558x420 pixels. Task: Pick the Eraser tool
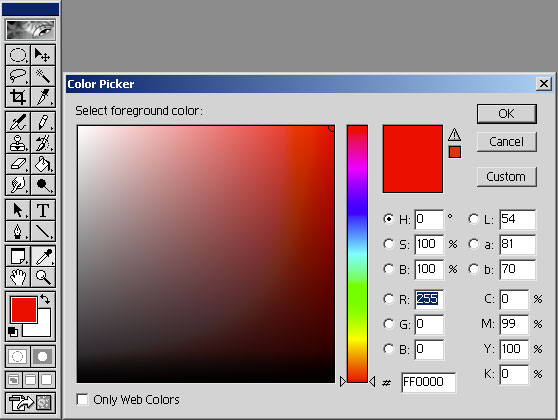18,164
